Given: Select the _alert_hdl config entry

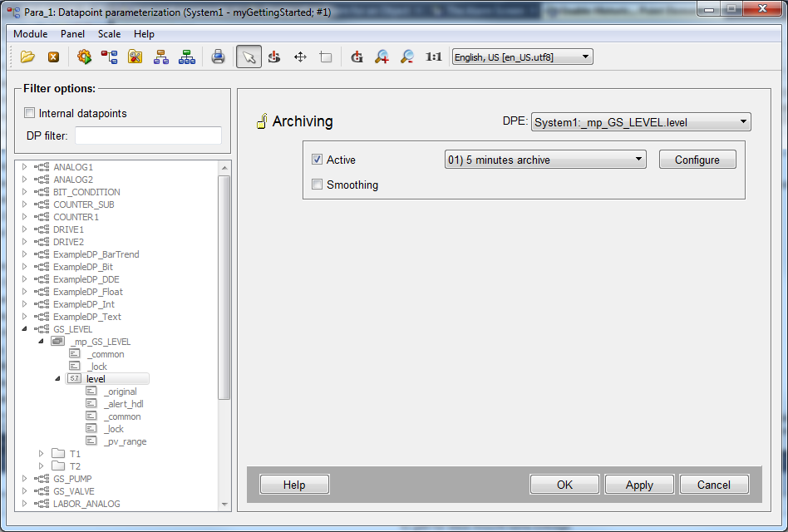Looking at the screenshot, I should click(126, 404).
